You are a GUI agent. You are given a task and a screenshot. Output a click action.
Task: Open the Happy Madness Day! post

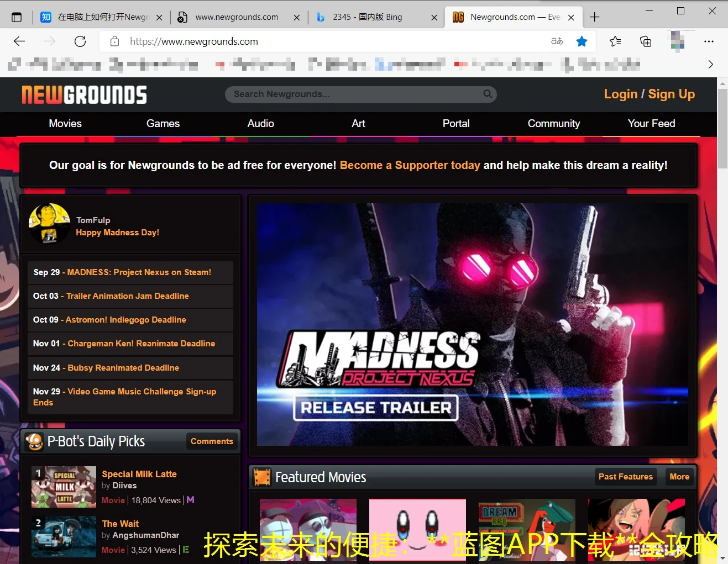coord(117,233)
